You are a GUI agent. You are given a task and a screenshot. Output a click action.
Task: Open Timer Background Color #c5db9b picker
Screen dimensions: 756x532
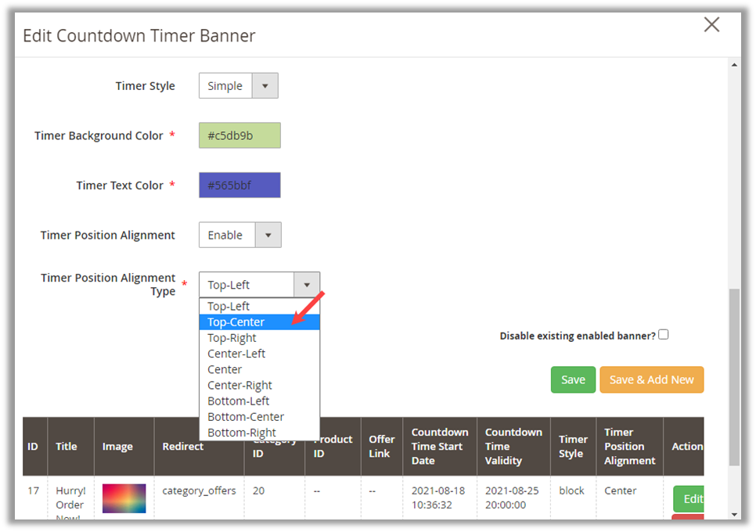coord(239,135)
